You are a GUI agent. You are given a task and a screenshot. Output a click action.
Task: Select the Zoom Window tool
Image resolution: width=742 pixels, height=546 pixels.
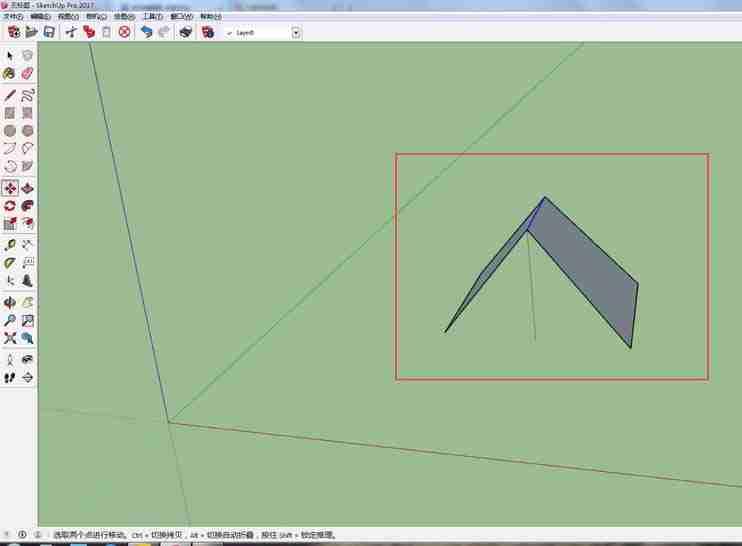pos(27,321)
